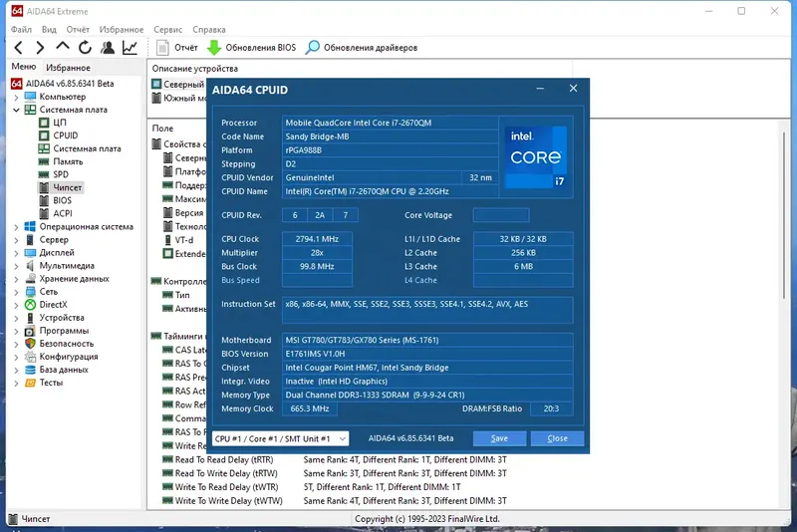Click the Мультимедиа speaker icon

(x=31, y=266)
